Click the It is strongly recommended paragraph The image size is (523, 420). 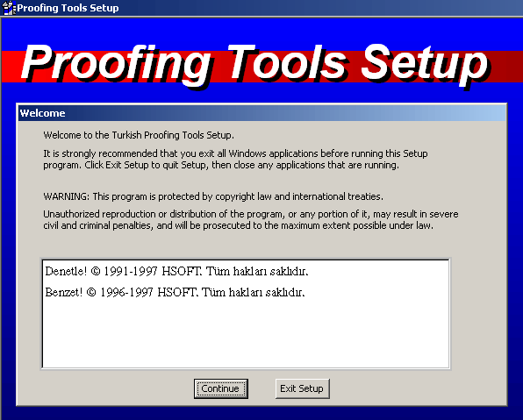coord(235,160)
